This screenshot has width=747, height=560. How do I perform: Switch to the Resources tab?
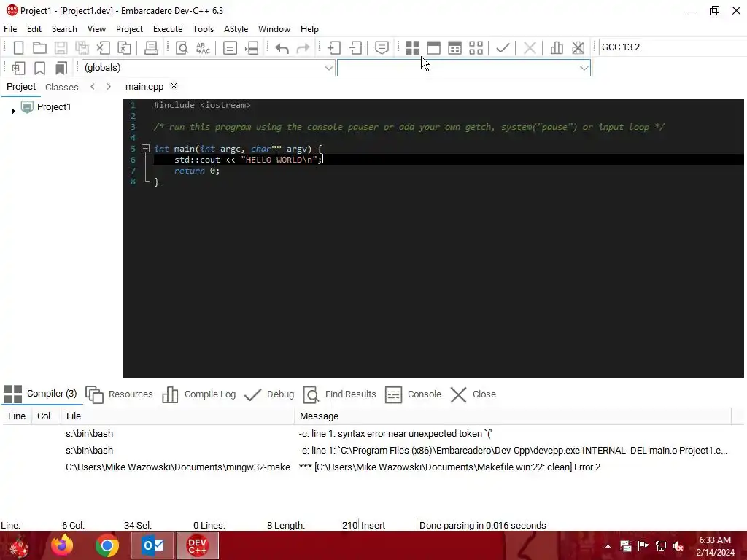point(119,394)
